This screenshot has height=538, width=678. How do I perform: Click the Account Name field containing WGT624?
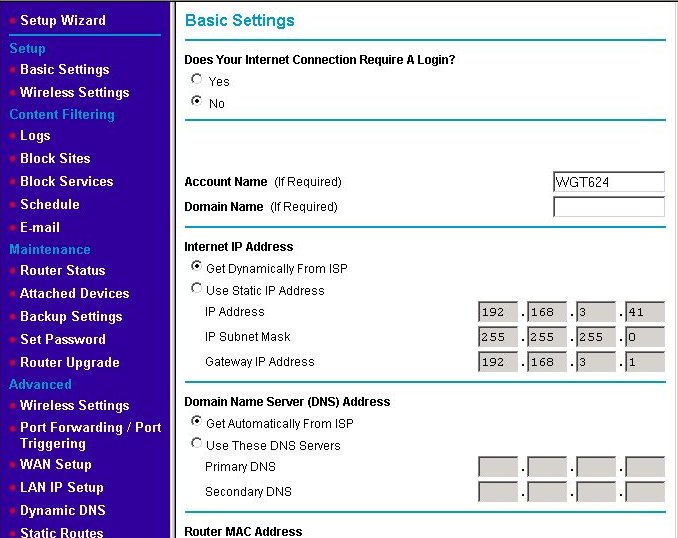[x=608, y=182]
